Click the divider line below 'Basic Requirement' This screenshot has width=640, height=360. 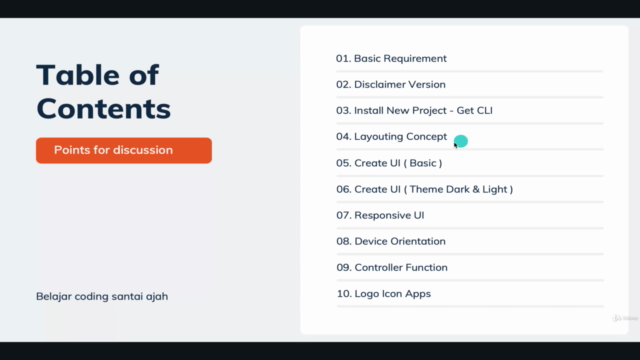pos(470,71)
